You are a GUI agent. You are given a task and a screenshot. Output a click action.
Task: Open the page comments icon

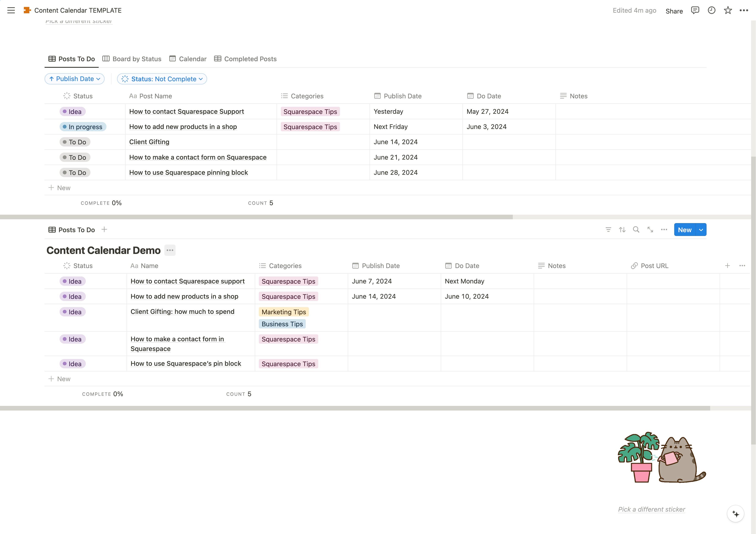point(695,10)
